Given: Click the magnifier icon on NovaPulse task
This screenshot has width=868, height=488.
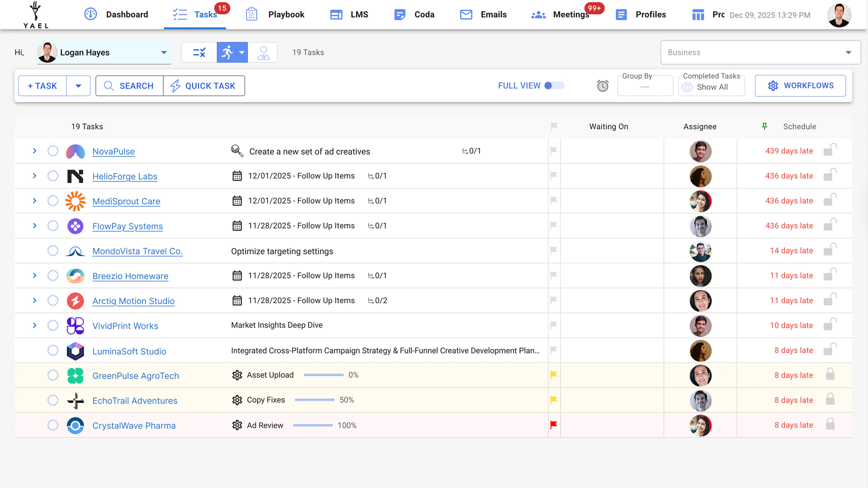Looking at the screenshot, I should click(x=237, y=151).
